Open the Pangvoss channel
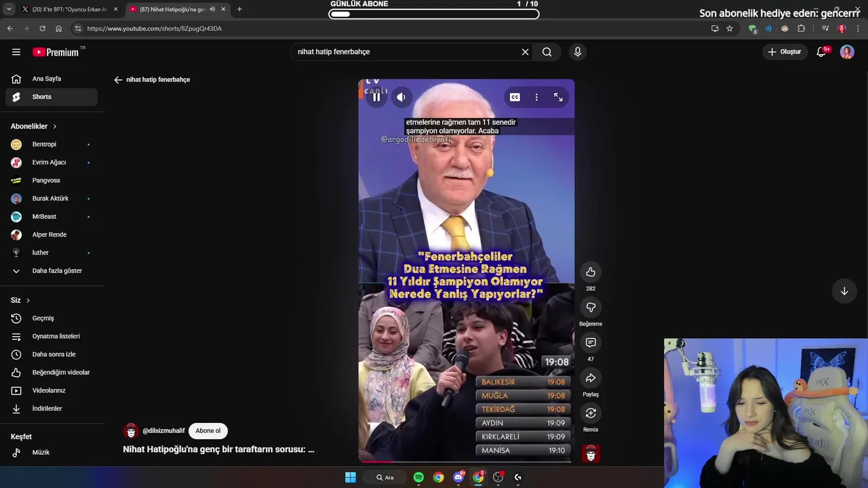 (x=52, y=180)
